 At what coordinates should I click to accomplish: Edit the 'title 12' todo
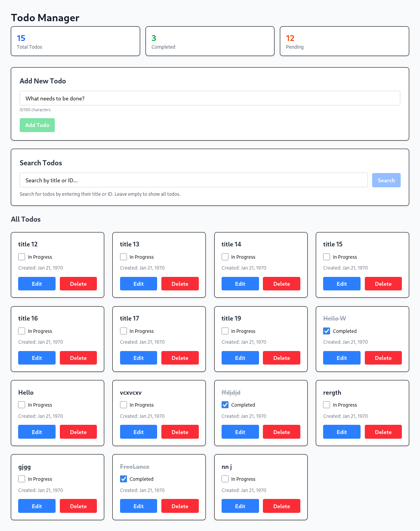pos(37,284)
